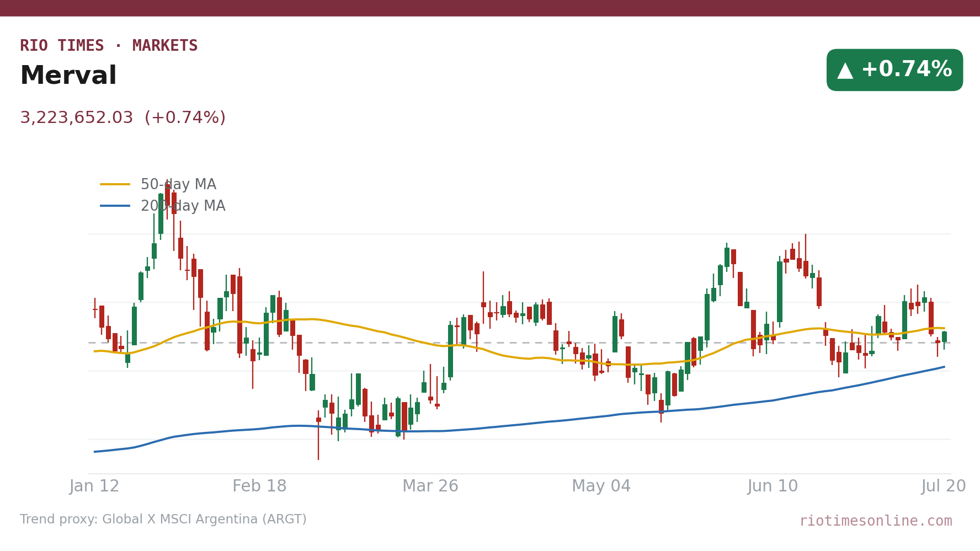Click the Feb 18 axis date label
980x551 pixels.
point(259,486)
